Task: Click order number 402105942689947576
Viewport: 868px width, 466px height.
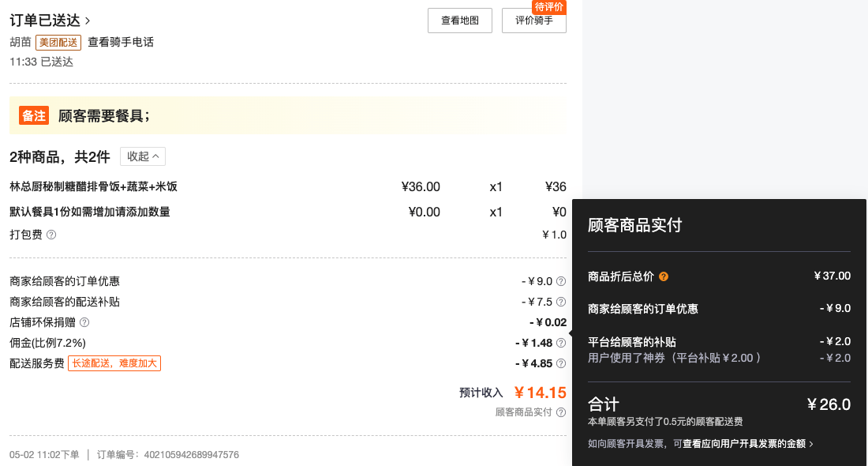Action: 192,454
